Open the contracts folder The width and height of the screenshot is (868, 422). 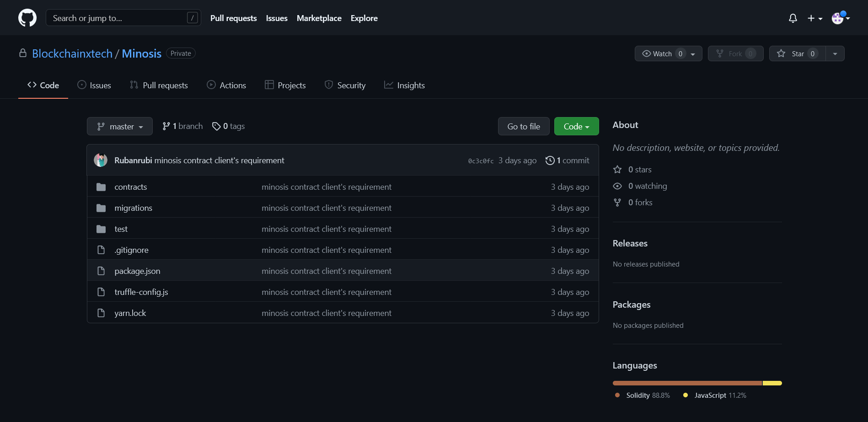(131, 187)
